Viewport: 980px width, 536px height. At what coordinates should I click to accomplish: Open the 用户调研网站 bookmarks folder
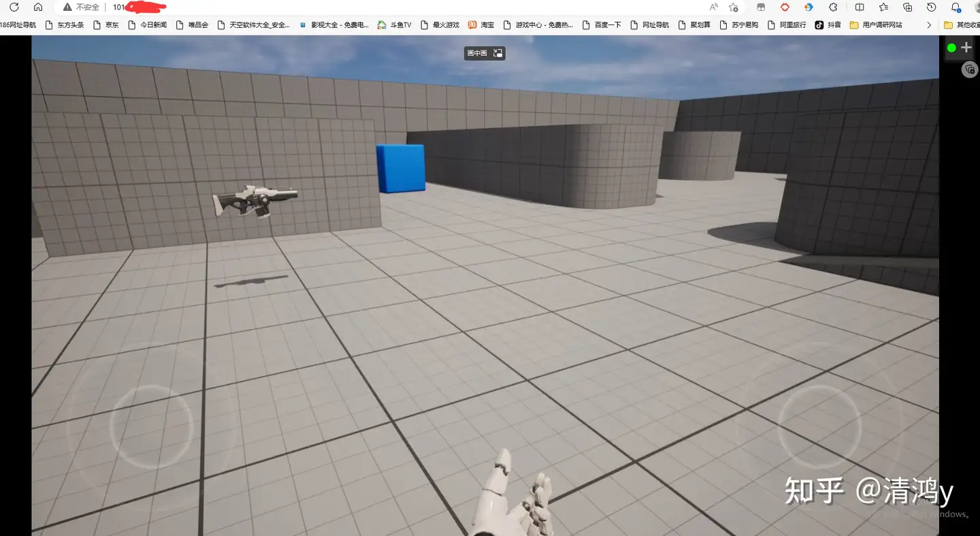point(876,25)
